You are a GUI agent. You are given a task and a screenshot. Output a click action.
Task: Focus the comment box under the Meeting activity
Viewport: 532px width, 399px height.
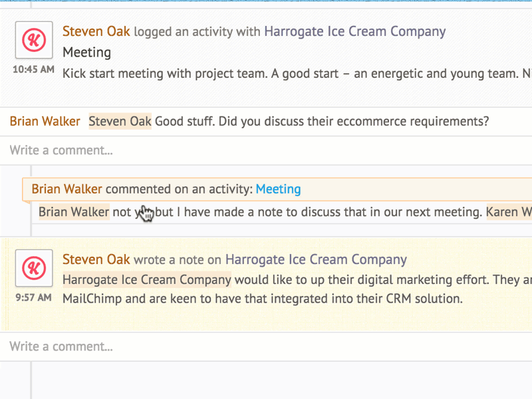point(266,150)
